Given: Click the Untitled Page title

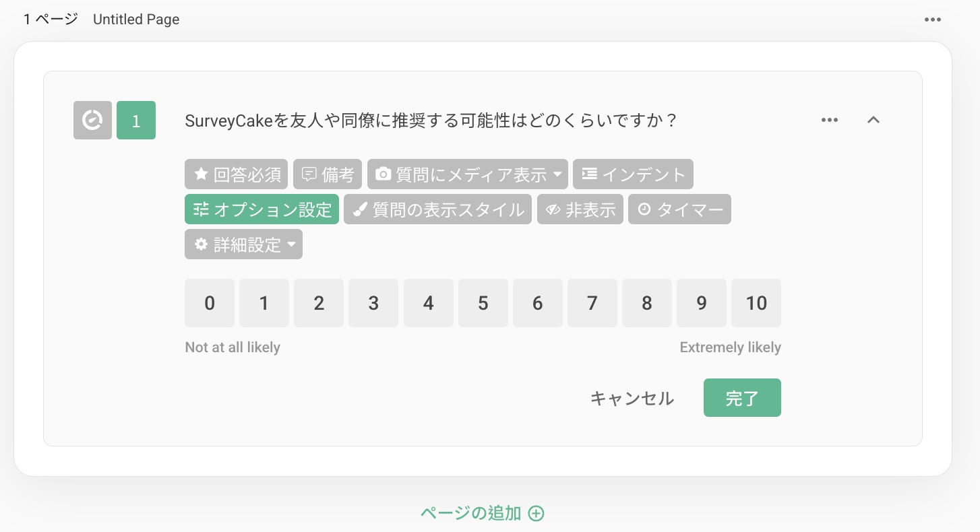Looking at the screenshot, I should pos(136,20).
